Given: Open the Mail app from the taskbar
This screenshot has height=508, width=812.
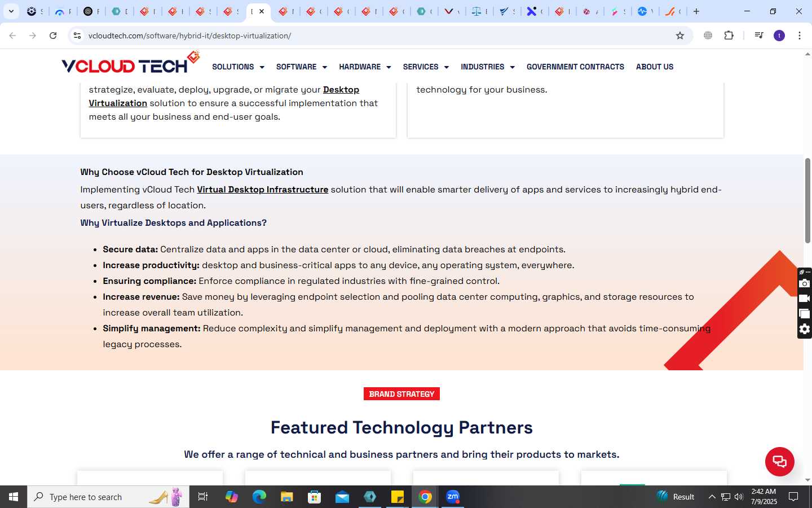Looking at the screenshot, I should (x=342, y=497).
